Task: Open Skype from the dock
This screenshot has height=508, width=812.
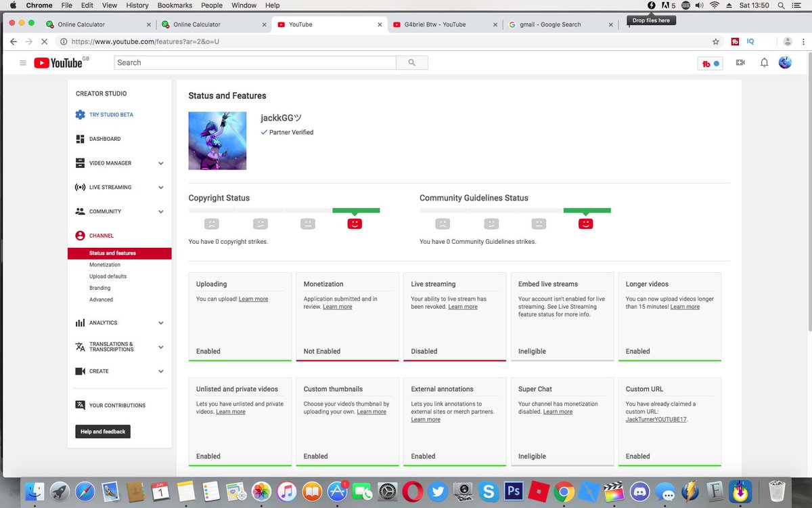Action: 487,491
